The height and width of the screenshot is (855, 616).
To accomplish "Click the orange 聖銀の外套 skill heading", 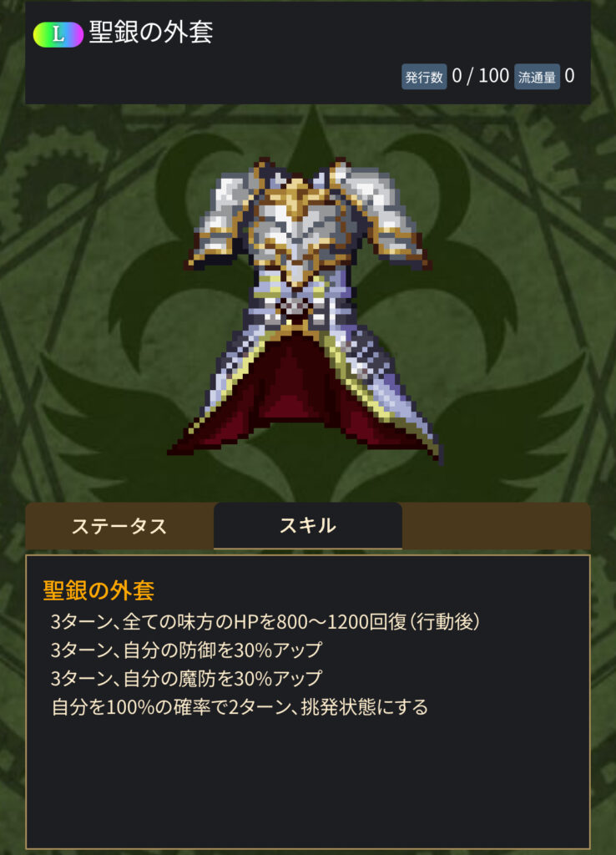I will 98,590.
